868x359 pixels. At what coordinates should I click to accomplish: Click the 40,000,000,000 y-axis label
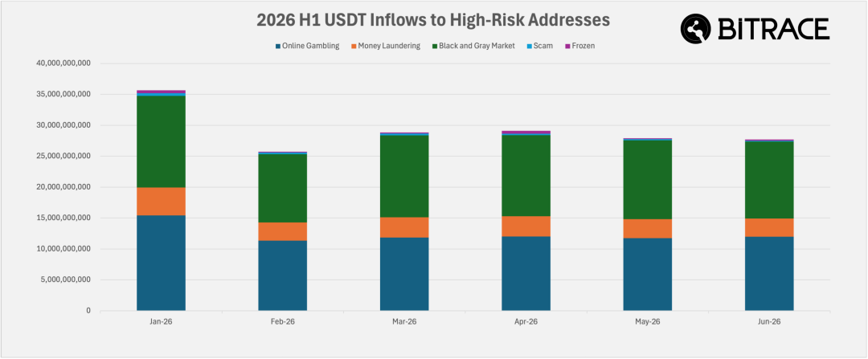point(63,63)
